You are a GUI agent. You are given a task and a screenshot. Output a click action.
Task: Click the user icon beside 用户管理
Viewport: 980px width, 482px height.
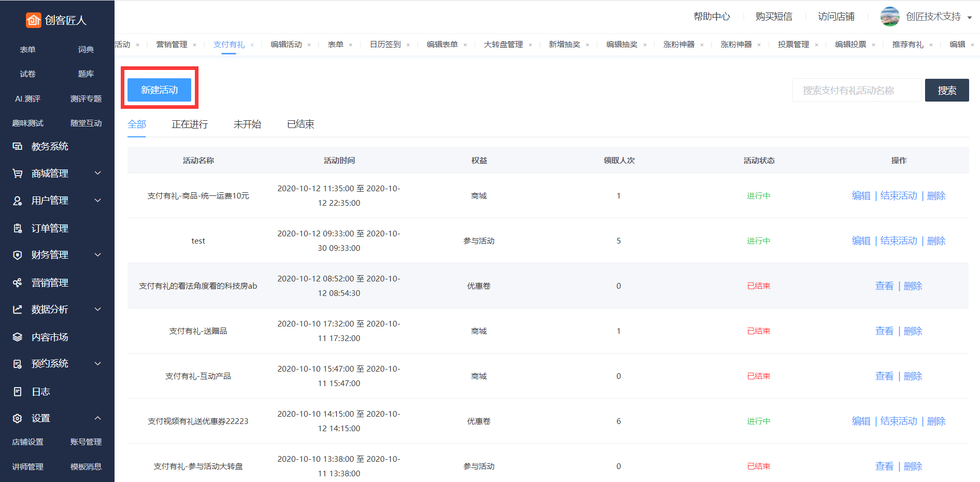[x=18, y=201]
